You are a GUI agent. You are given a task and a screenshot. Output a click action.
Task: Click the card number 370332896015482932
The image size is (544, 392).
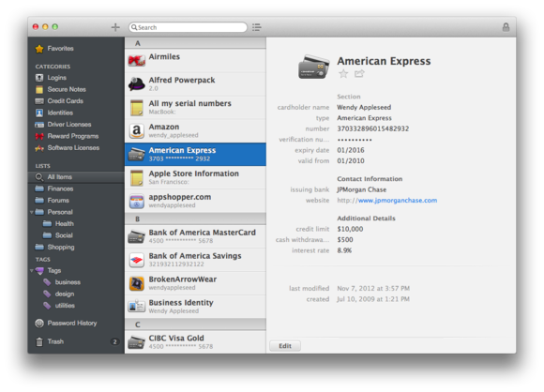coord(373,128)
